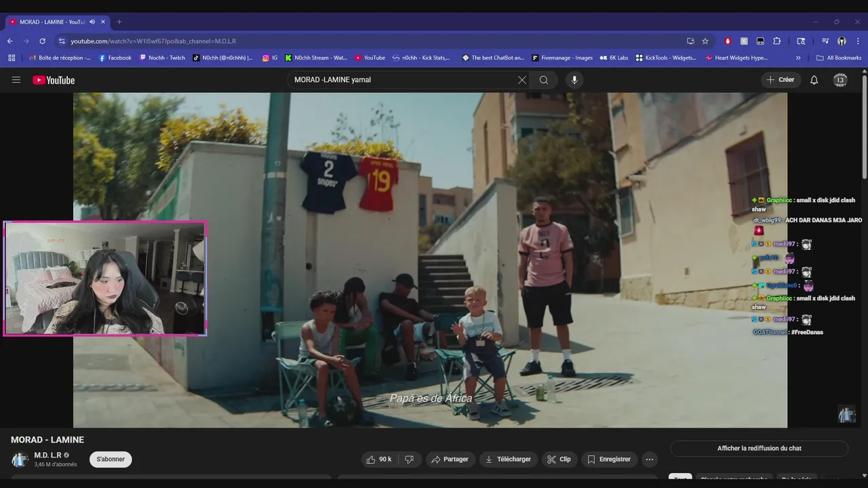The image size is (868, 488).
Task: Click the browser address bar URL
Action: [x=153, y=41]
